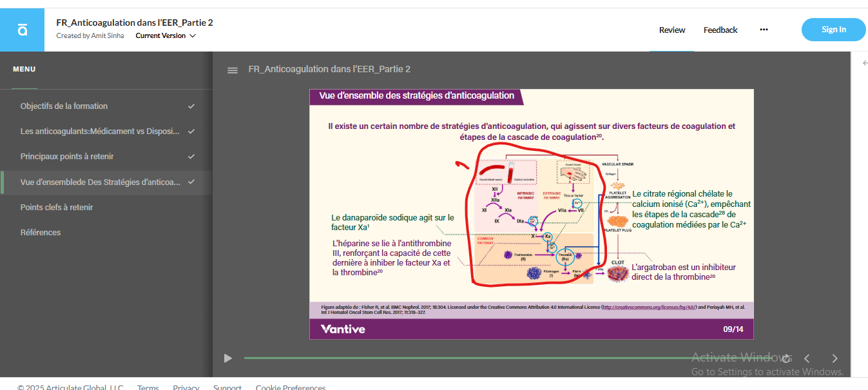Go to the next slide arrow
The width and height of the screenshot is (868, 390).
point(835,358)
